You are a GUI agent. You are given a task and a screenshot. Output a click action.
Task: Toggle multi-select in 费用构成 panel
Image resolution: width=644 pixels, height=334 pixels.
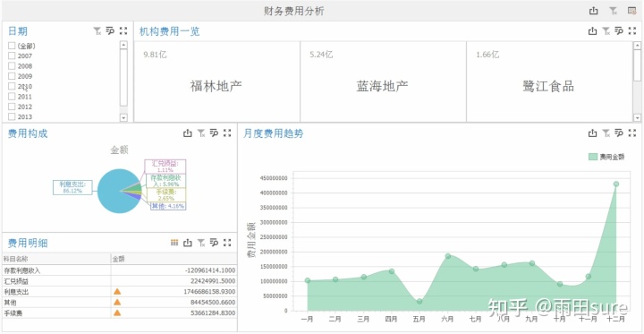(214, 133)
